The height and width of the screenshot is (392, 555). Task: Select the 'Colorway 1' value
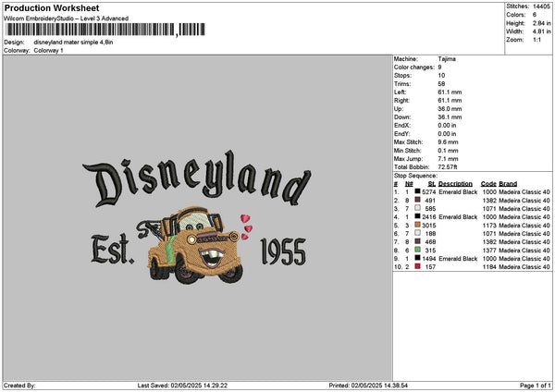[48, 51]
